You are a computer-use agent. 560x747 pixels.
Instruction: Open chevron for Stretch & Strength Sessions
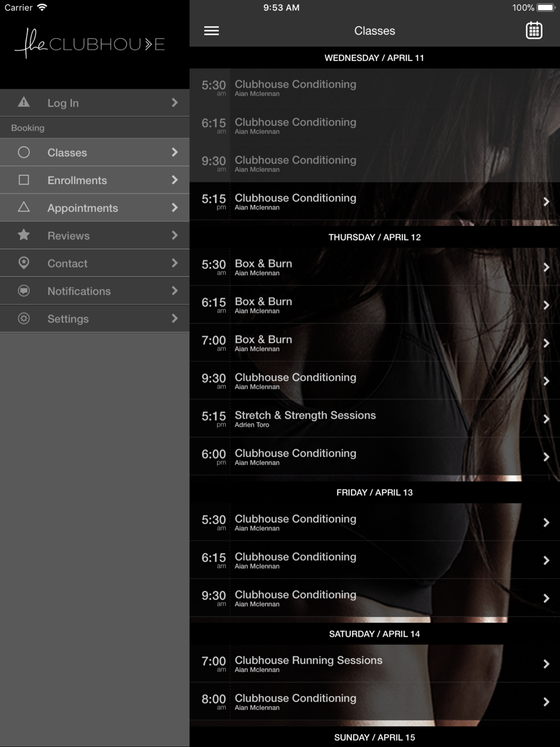546,419
